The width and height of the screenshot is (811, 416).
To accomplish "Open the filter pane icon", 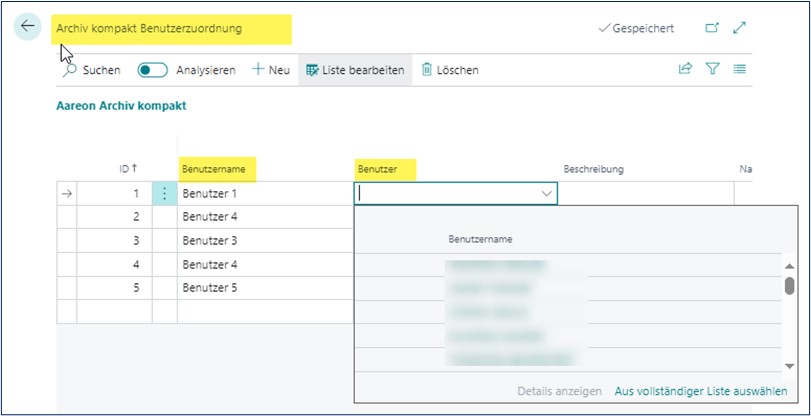I will 713,69.
